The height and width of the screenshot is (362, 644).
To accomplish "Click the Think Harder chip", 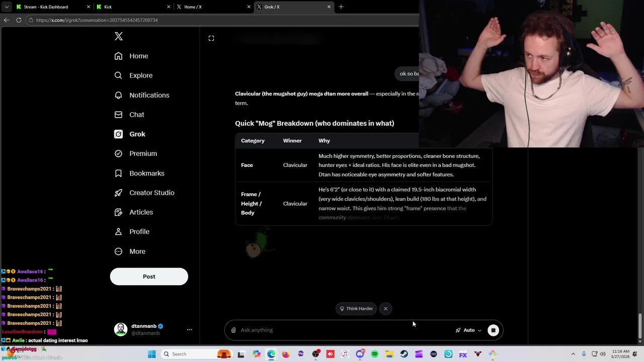I will [357, 309].
